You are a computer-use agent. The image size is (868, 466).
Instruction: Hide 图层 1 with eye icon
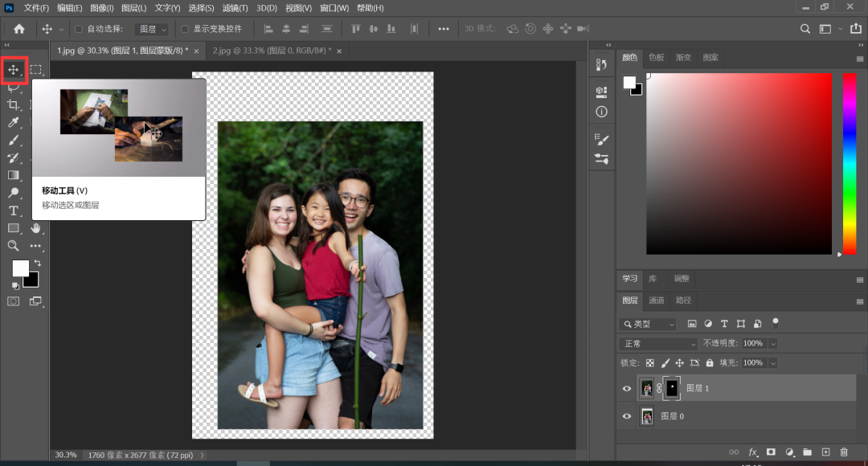click(x=627, y=389)
